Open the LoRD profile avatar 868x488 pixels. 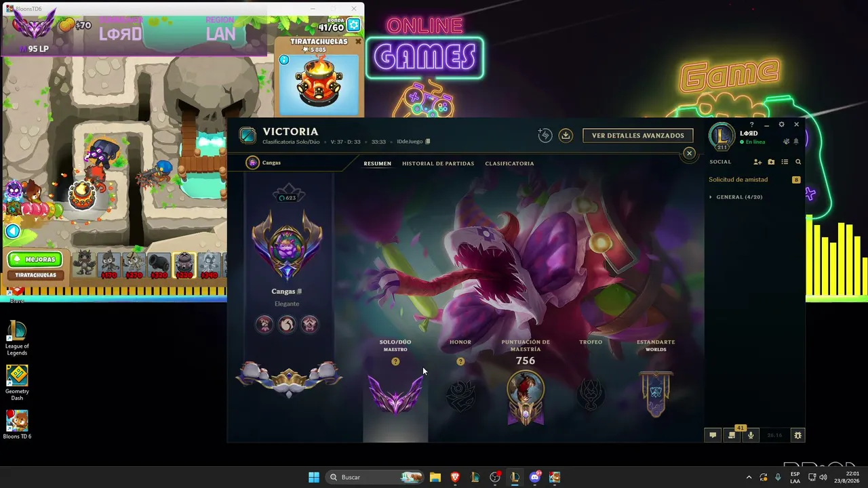coord(722,136)
